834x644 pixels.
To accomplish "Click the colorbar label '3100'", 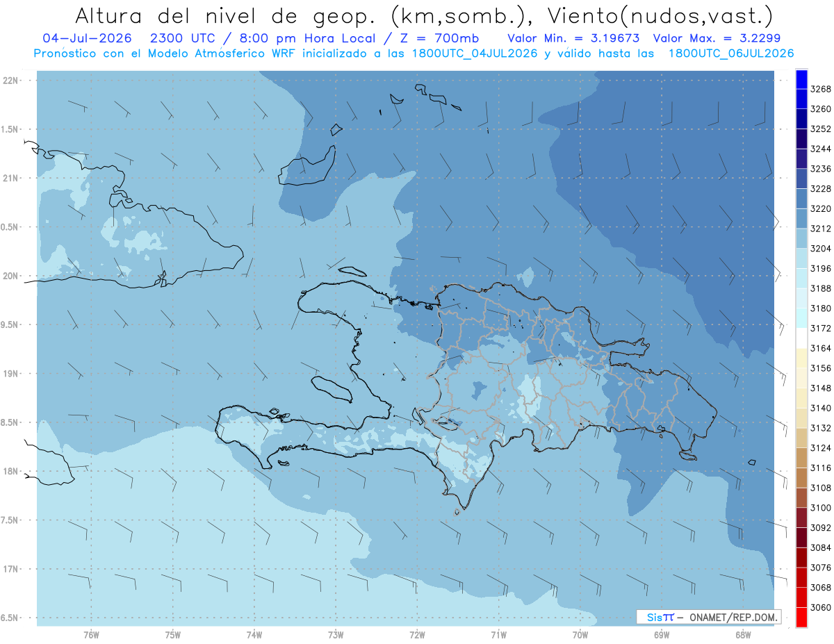I will (821, 508).
